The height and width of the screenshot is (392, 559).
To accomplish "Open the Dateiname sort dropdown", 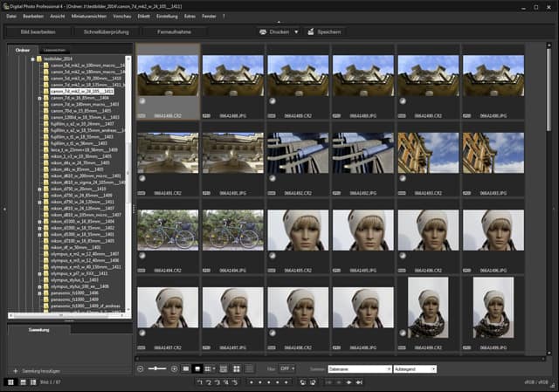I will pos(359,369).
